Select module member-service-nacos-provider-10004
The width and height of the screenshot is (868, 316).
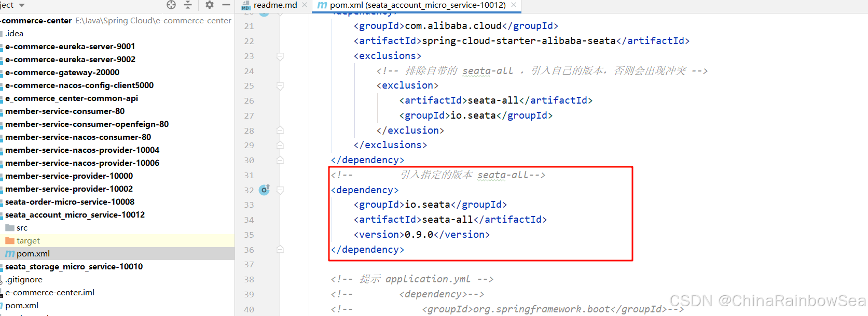click(x=82, y=150)
